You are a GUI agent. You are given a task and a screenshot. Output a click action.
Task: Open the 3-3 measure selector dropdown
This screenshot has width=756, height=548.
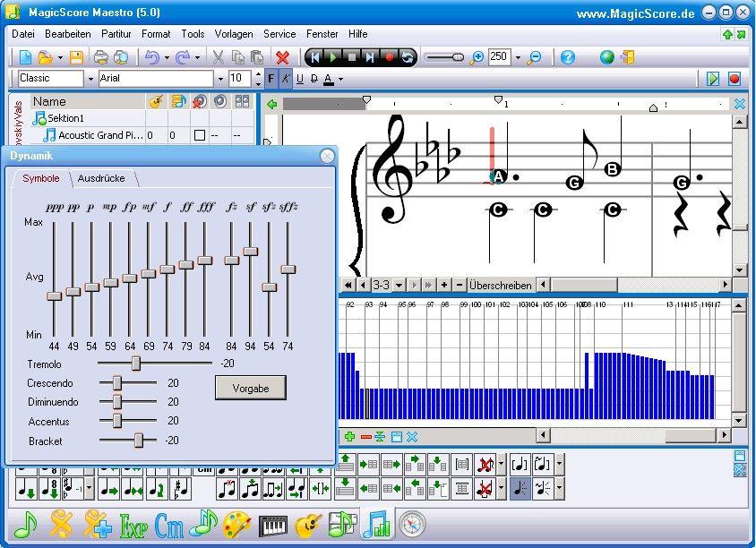[399, 285]
